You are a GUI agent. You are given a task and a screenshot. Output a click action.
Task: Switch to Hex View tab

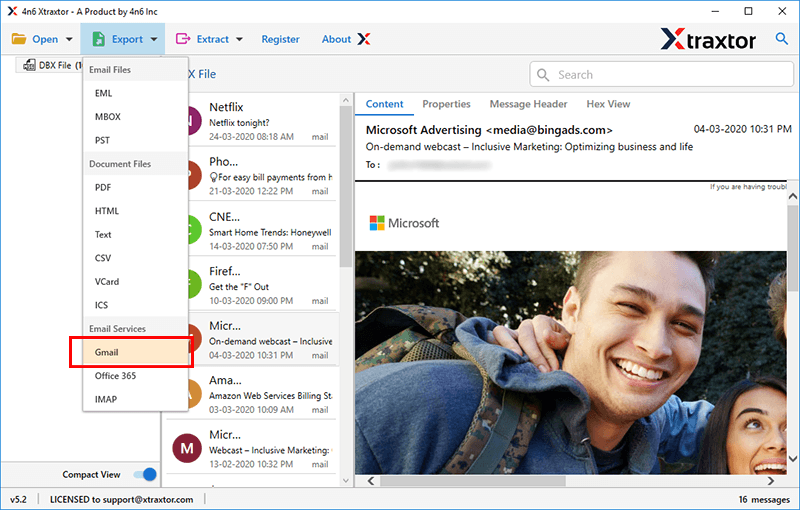[x=608, y=104]
